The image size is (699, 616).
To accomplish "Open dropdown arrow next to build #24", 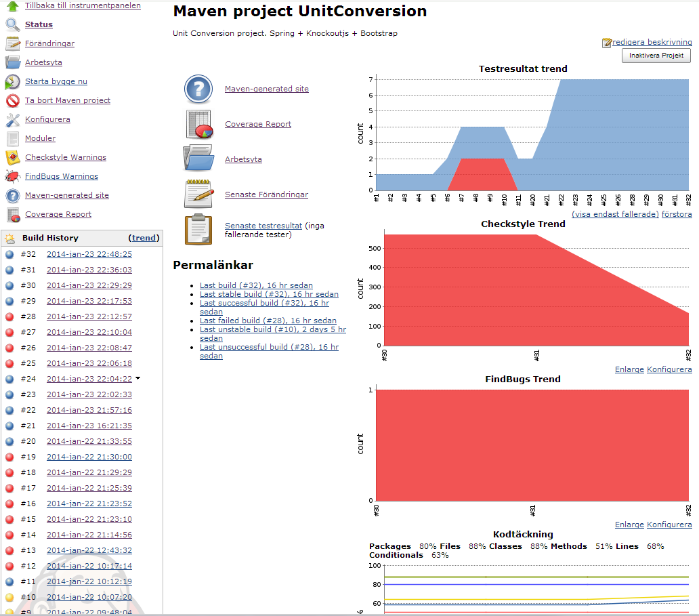I will coord(137,378).
